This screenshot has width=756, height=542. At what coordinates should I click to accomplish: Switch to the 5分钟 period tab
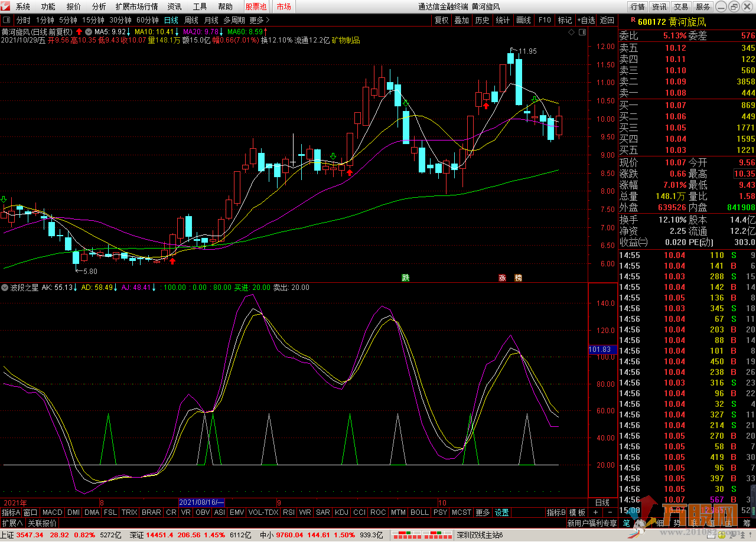click(x=68, y=20)
